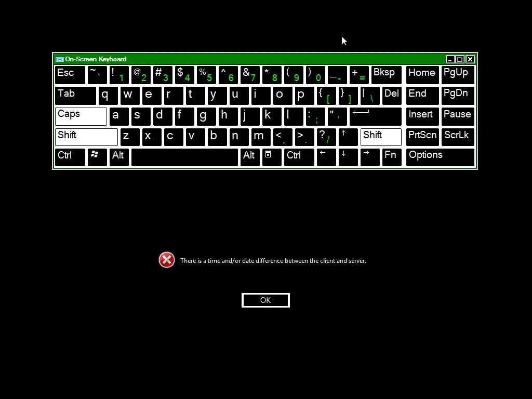Click the End key
Viewport: 532px width, 399px height.
(x=422, y=96)
